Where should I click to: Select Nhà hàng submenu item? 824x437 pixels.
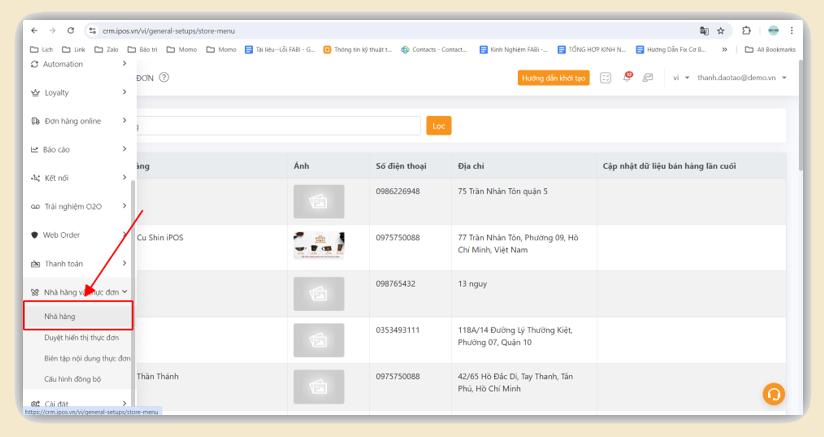point(78,316)
